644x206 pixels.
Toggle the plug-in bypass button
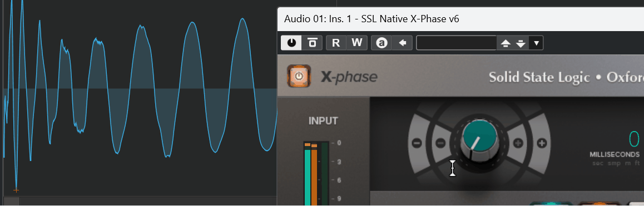(x=313, y=43)
